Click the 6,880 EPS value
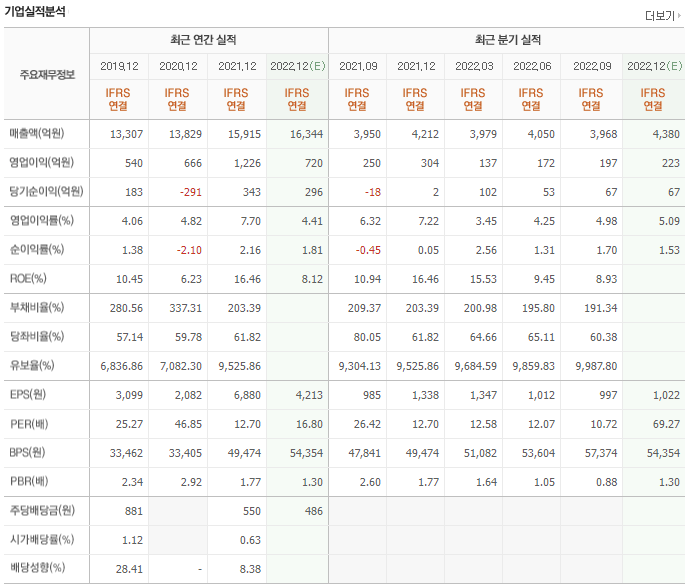The width and height of the screenshot is (691, 587). pyautogui.click(x=248, y=395)
